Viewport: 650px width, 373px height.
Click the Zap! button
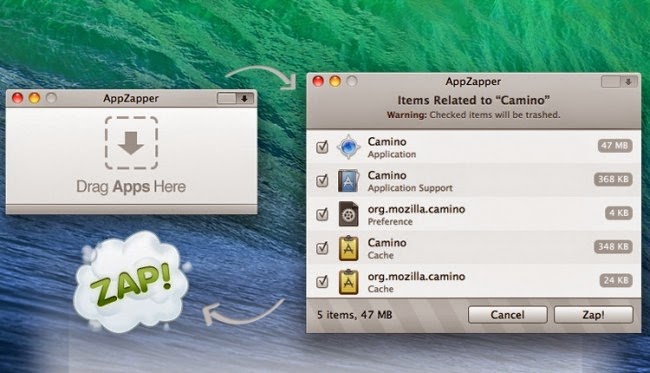[593, 315]
